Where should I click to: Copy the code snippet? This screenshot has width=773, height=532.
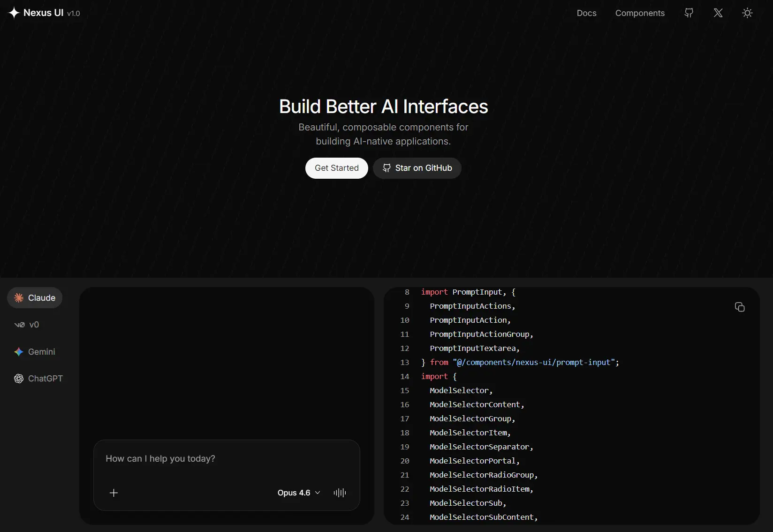[740, 307]
